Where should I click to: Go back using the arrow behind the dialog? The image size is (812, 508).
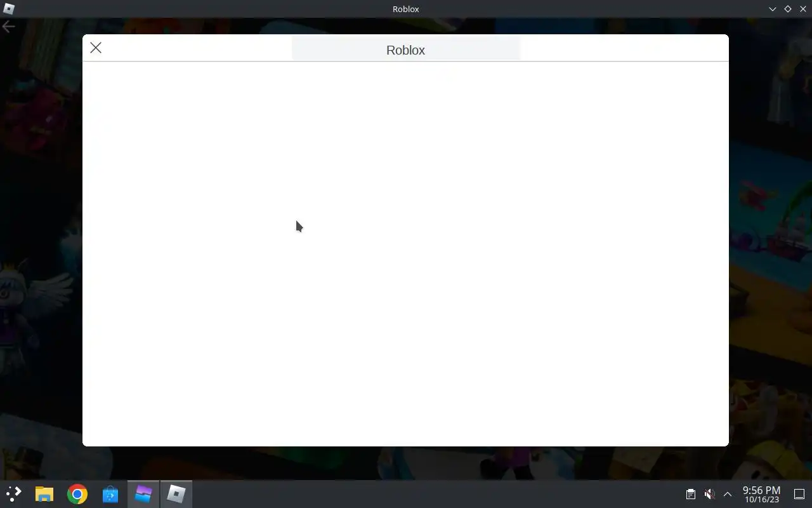(x=8, y=27)
